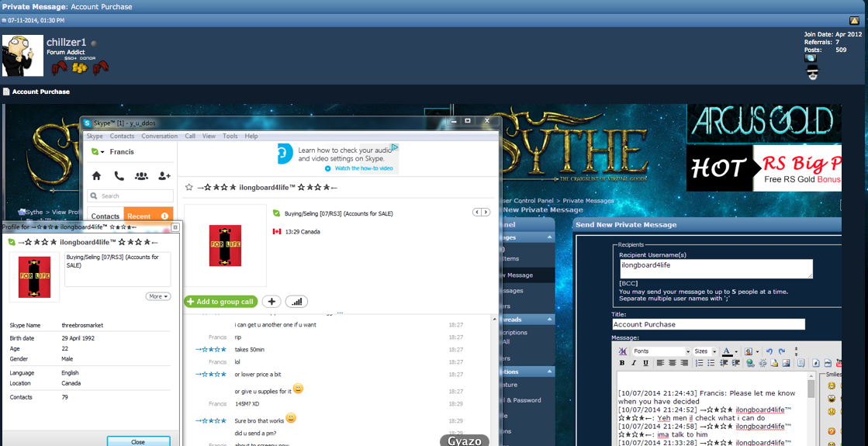Viewport: 868px width, 446px height.
Task: Click the Arcus Gold banner
Action: pyautogui.click(x=764, y=123)
